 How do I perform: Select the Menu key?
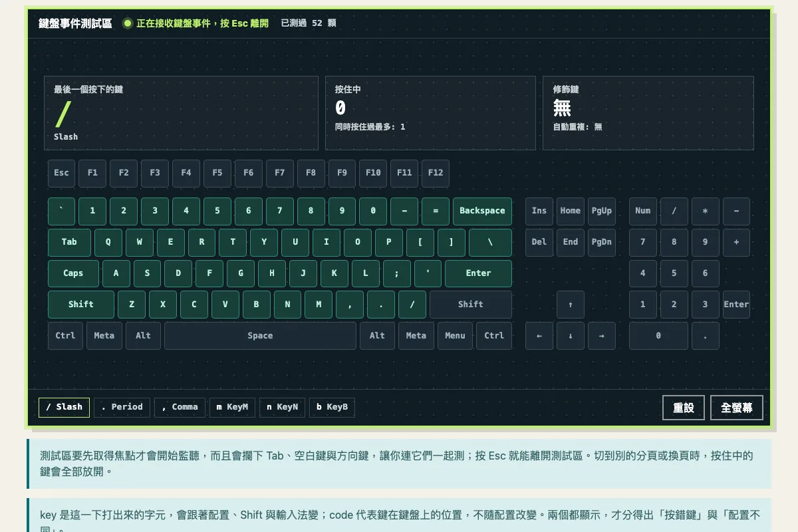(455, 336)
